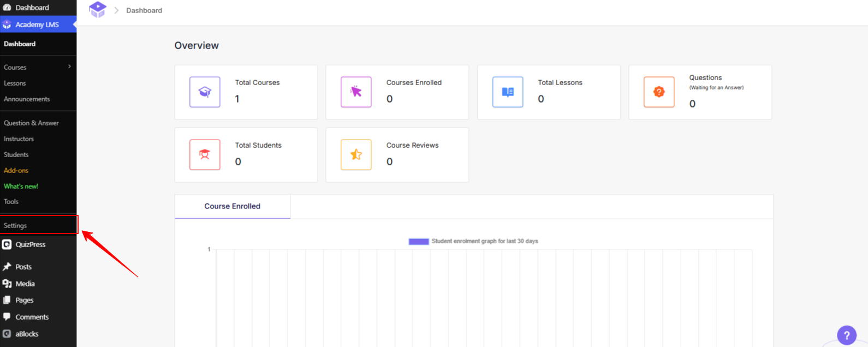Open the Announcements menu item
868x347 pixels.
click(x=27, y=99)
